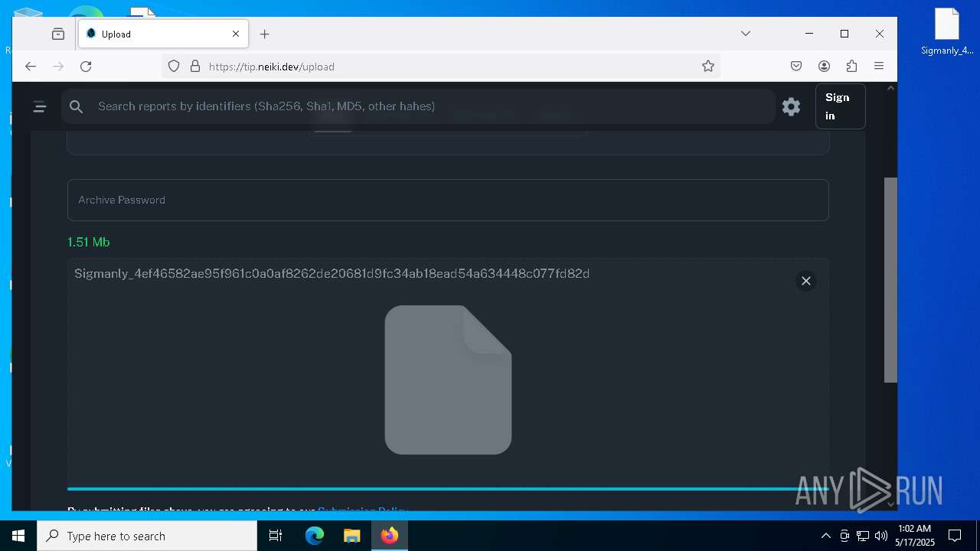980x551 pixels.
Task: Close the Upload tab
Action: pyautogui.click(x=236, y=34)
